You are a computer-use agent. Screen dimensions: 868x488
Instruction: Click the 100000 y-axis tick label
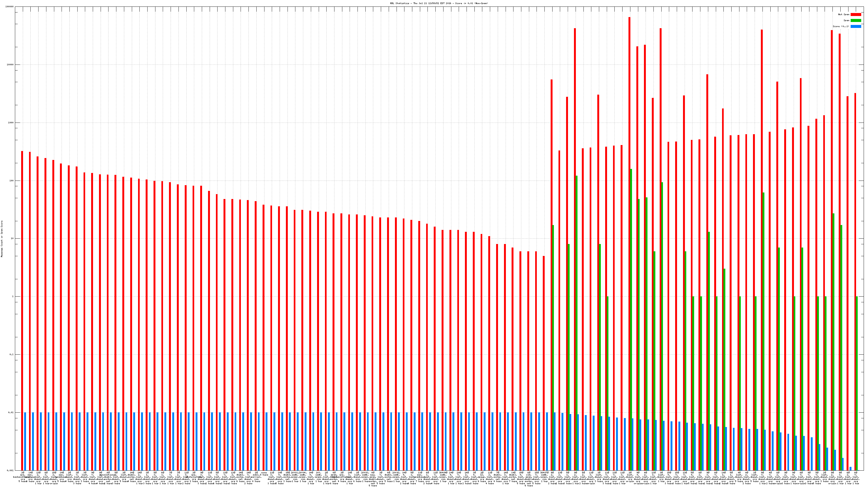click(10, 7)
